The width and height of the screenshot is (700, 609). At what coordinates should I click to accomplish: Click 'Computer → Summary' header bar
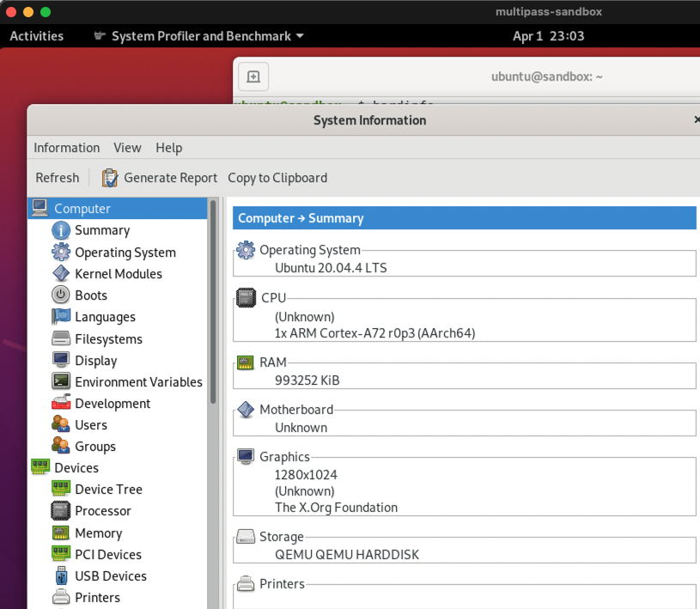click(x=465, y=218)
